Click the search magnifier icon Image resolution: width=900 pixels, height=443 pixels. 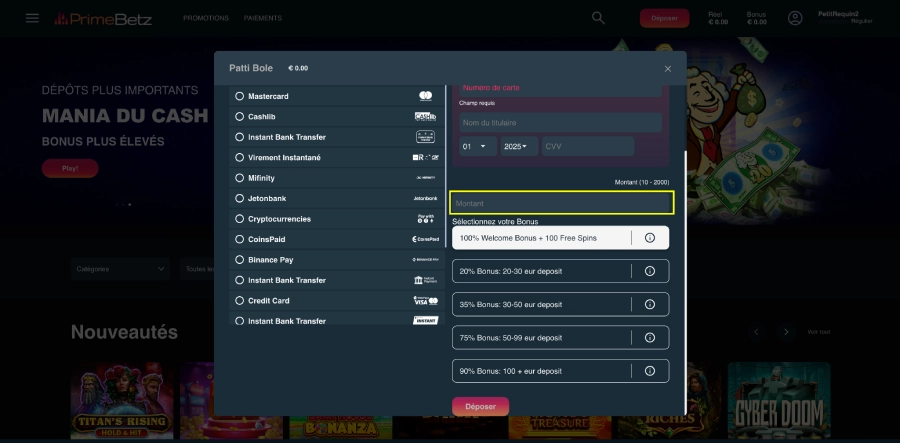(x=598, y=18)
